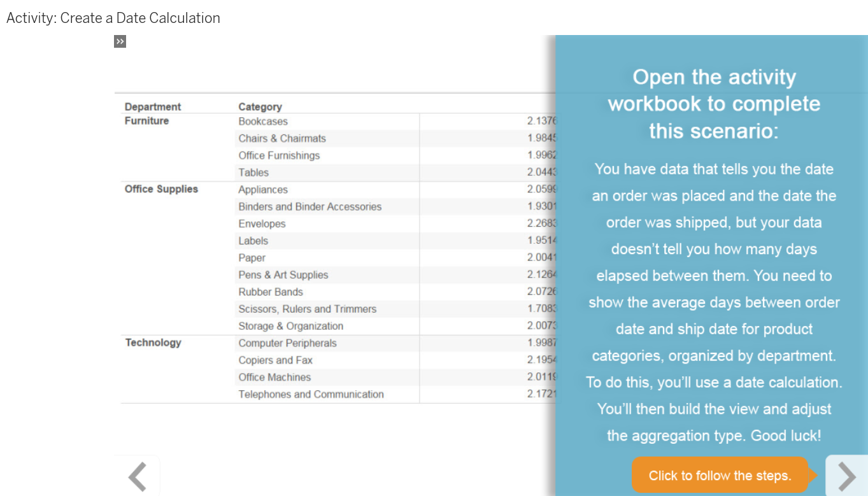Click the Office Machines value 2.0119
868x496 pixels.
pos(541,377)
